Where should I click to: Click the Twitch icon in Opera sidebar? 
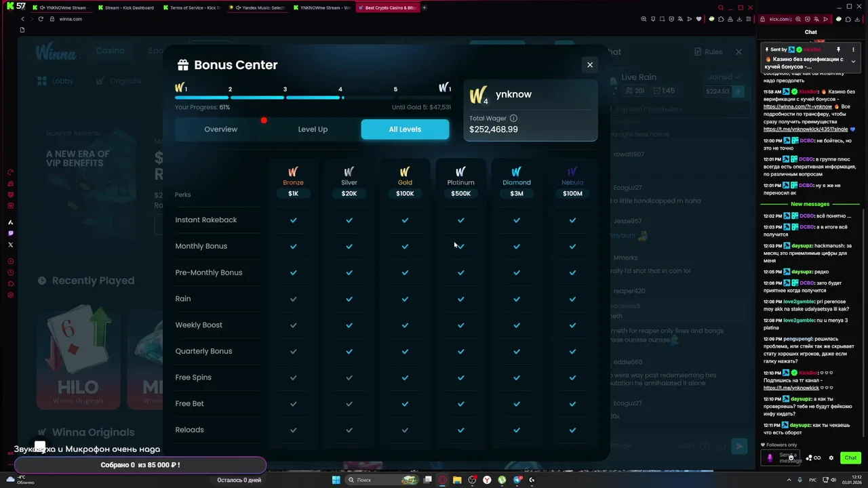pos(10,233)
